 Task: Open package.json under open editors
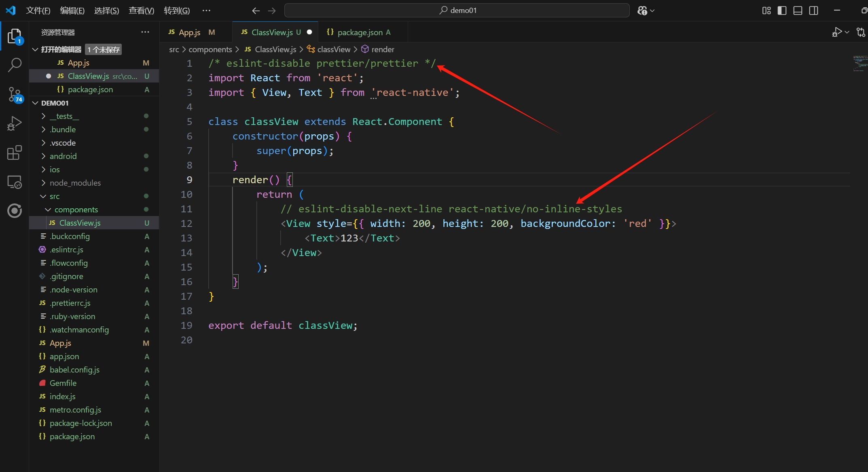point(94,89)
